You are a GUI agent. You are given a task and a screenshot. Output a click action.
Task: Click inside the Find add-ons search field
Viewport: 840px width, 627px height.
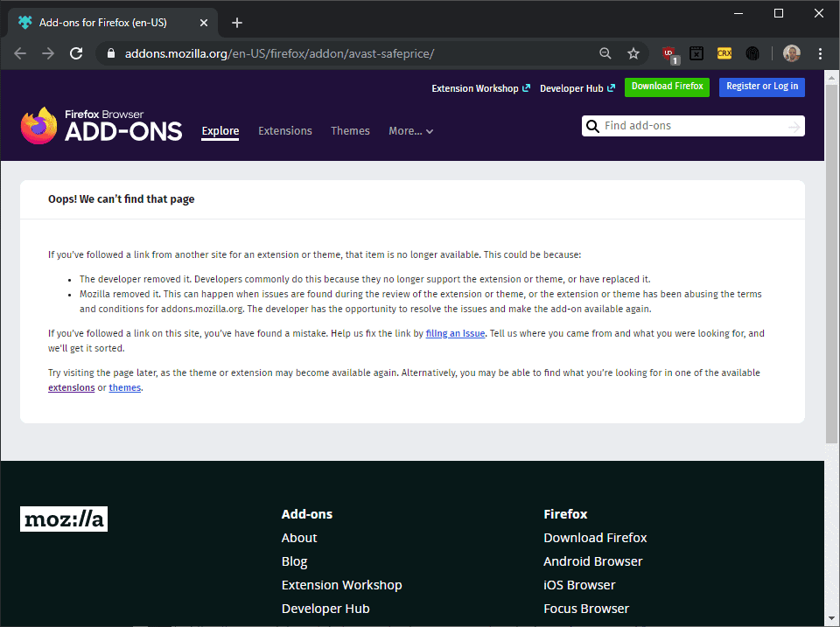click(691, 126)
